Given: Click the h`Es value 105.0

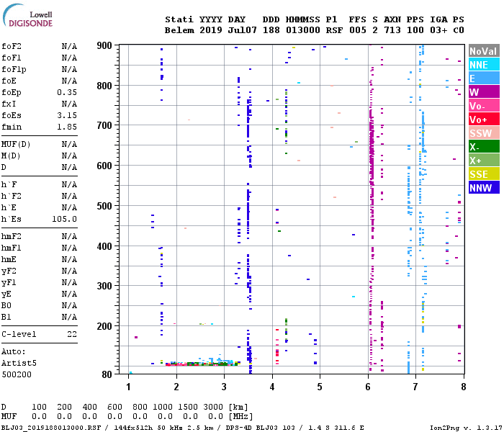Looking at the screenshot, I should click(64, 219).
